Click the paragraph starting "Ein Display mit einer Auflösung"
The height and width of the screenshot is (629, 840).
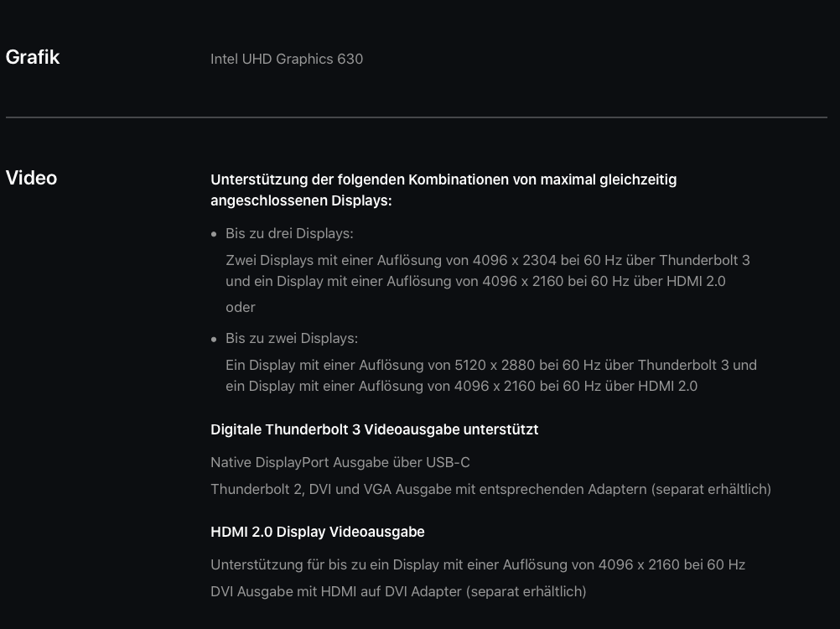(x=490, y=376)
